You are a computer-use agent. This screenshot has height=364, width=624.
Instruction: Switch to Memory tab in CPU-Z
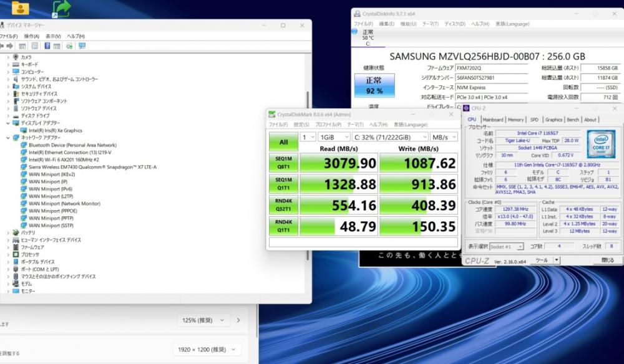(516, 120)
